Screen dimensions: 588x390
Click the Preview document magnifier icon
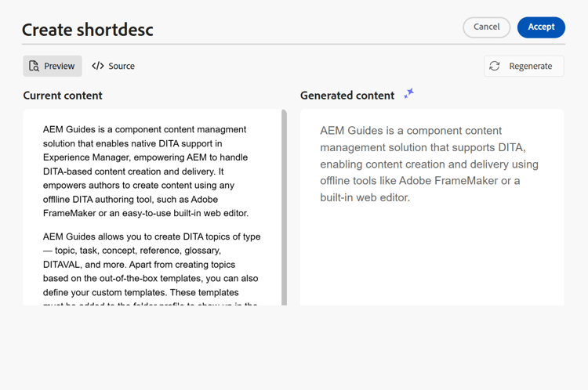click(34, 67)
